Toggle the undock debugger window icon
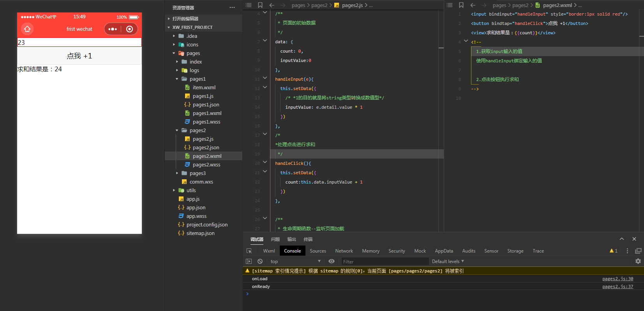 pos(638,251)
